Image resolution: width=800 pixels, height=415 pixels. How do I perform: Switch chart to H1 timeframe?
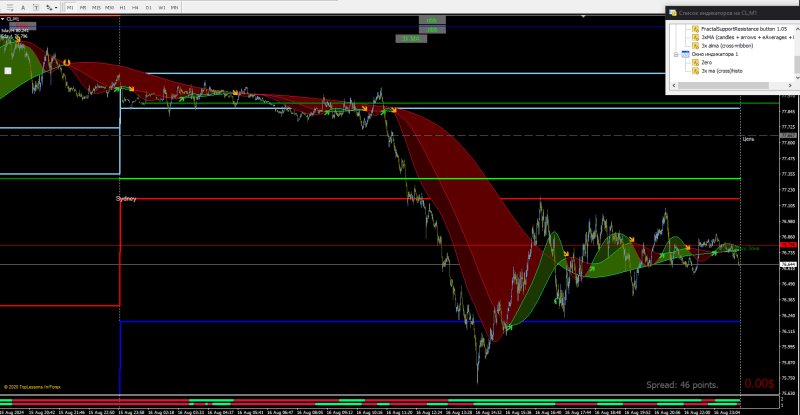click(122, 8)
